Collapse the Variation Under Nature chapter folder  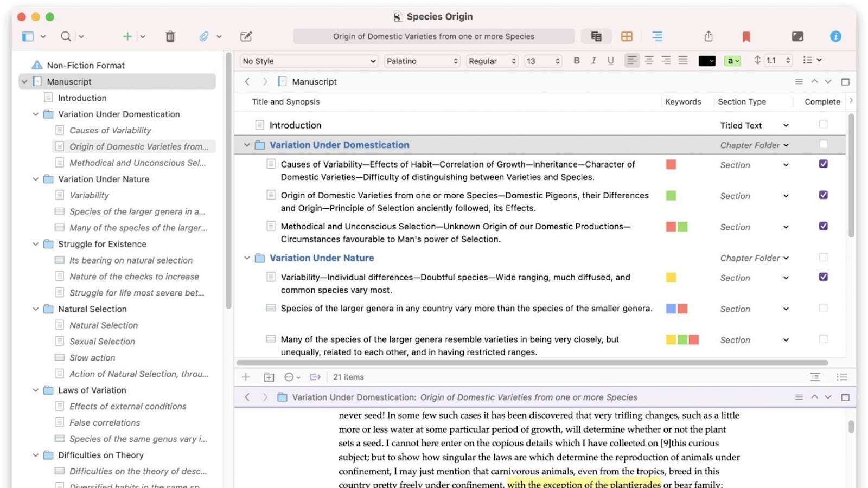tap(247, 258)
